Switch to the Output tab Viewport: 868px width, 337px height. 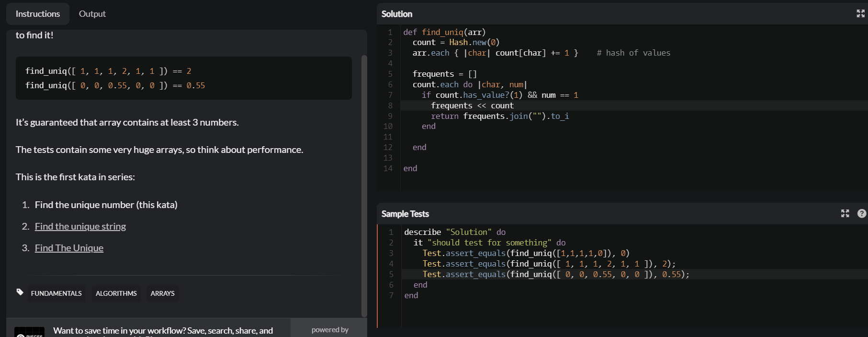(x=92, y=14)
